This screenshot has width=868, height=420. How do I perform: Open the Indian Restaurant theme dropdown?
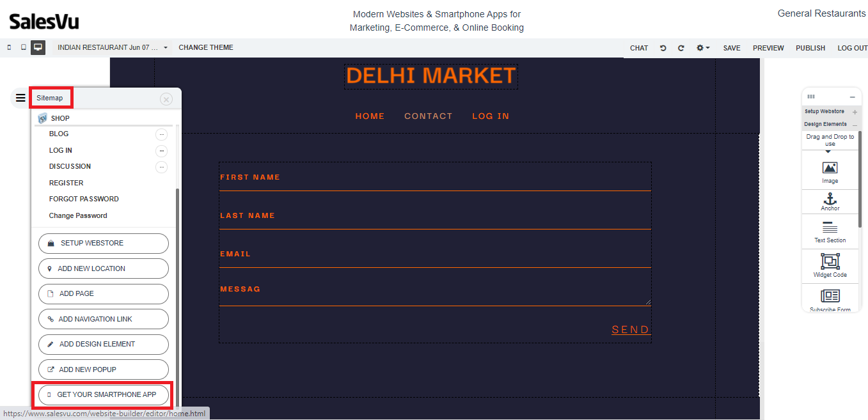[x=113, y=47]
